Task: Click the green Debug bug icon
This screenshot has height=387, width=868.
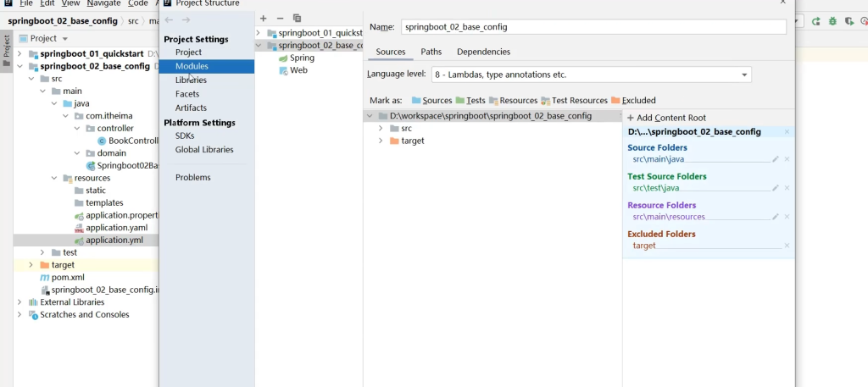Action: pos(832,21)
